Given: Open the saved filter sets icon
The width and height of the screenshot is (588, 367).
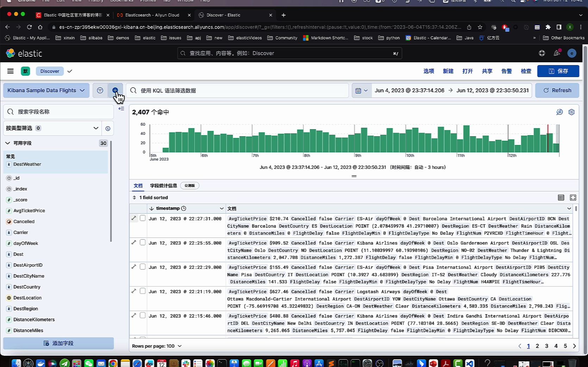Looking at the screenshot, I should (x=100, y=90).
